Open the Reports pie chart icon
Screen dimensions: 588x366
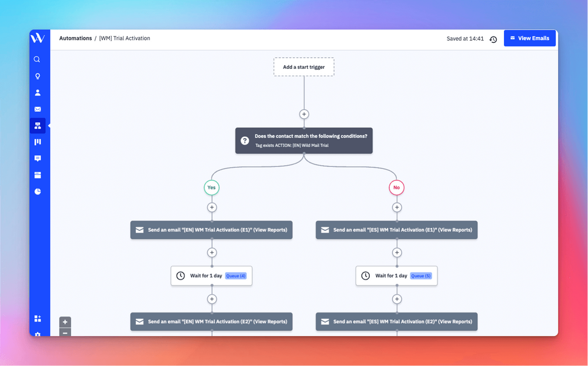point(37,191)
